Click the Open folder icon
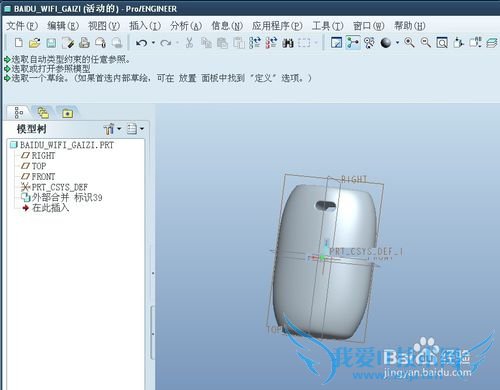Image resolution: width=500 pixels, height=390 pixels. [x=34, y=43]
